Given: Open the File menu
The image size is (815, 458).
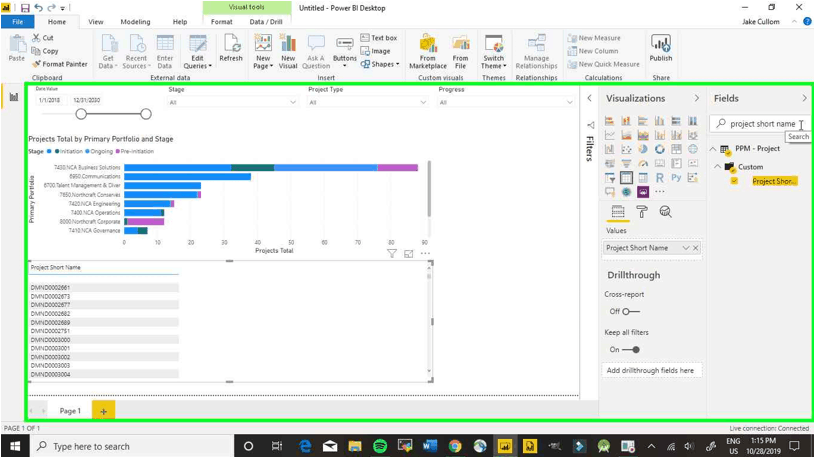Looking at the screenshot, I should 18,22.
